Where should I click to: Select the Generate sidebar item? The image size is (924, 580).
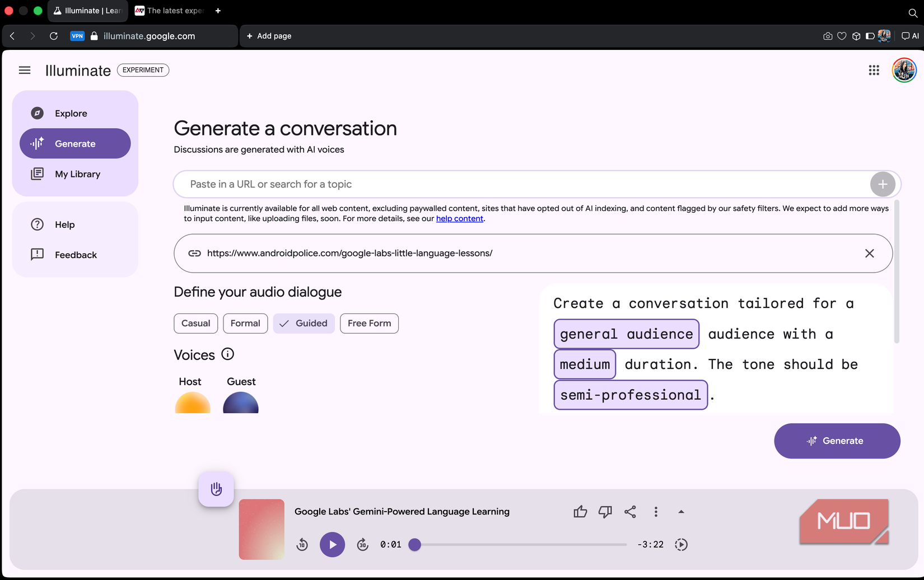tap(74, 143)
